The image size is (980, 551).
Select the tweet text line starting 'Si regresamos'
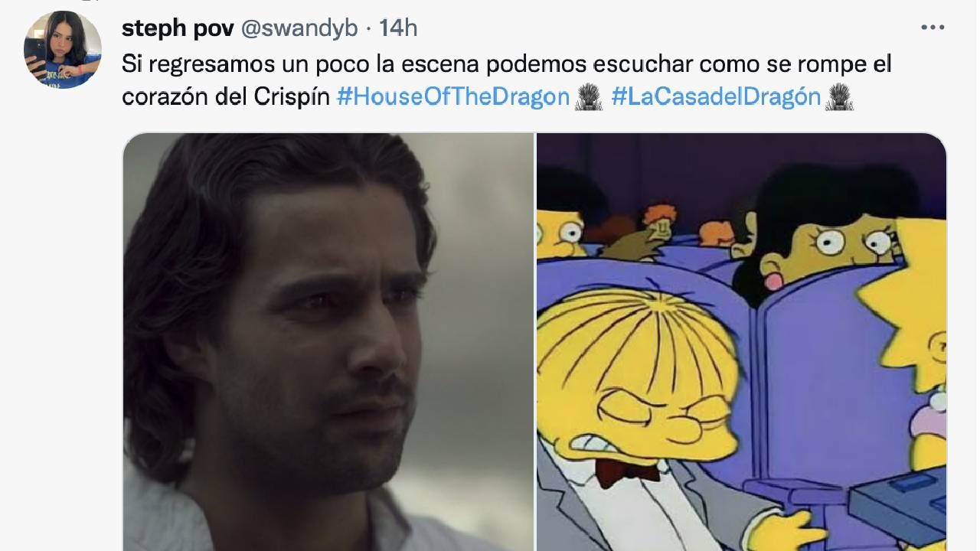click(507, 64)
